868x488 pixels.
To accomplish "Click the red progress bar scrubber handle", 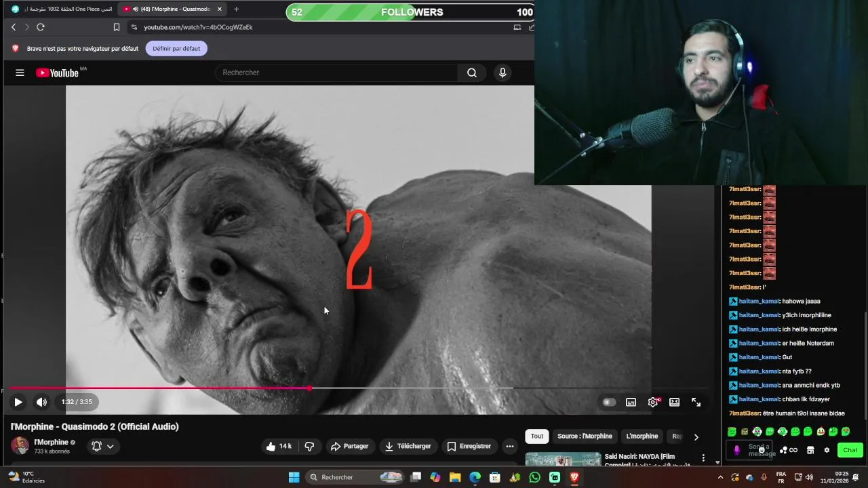I will (309, 388).
